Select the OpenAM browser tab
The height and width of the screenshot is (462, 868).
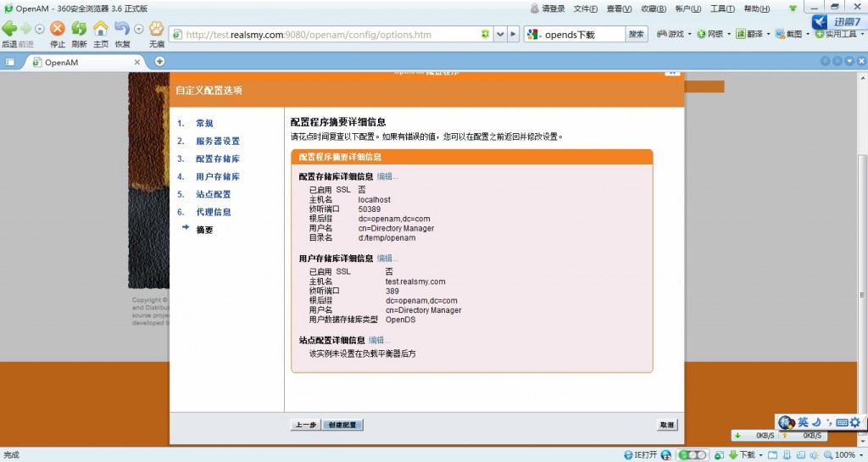[x=84, y=63]
